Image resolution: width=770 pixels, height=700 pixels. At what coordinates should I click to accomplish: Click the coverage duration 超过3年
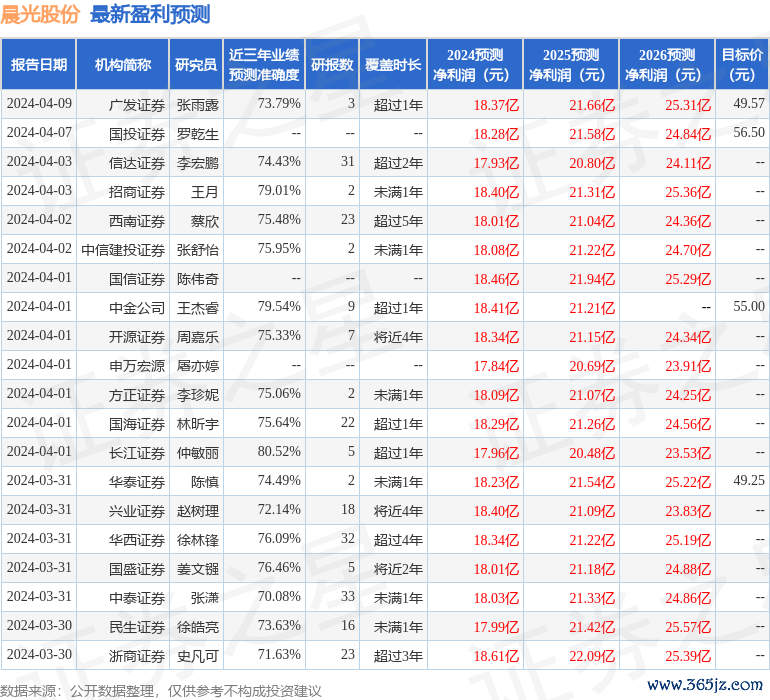[x=398, y=656]
